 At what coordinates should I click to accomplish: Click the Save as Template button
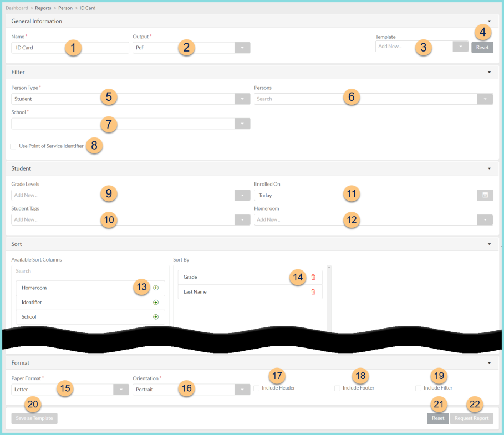click(34, 418)
